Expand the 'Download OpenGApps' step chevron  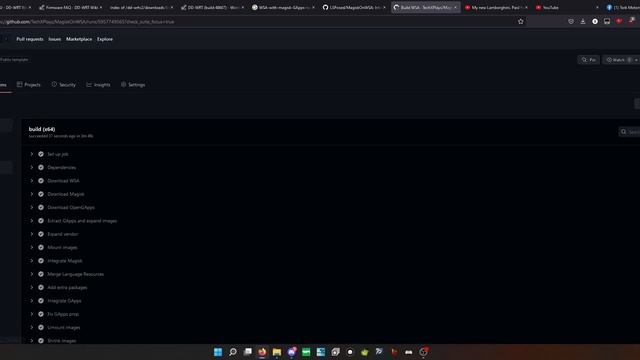point(31,207)
